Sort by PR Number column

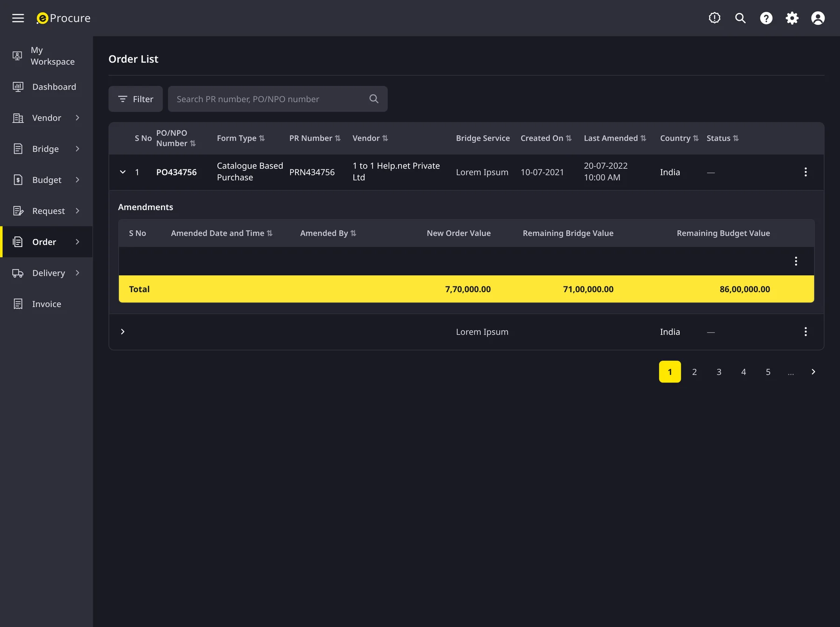(x=337, y=138)
